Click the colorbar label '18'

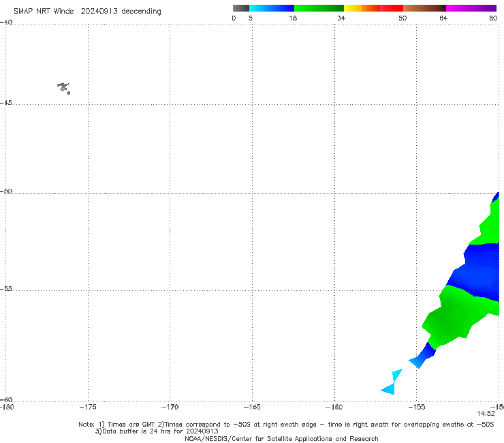(293, 18)
